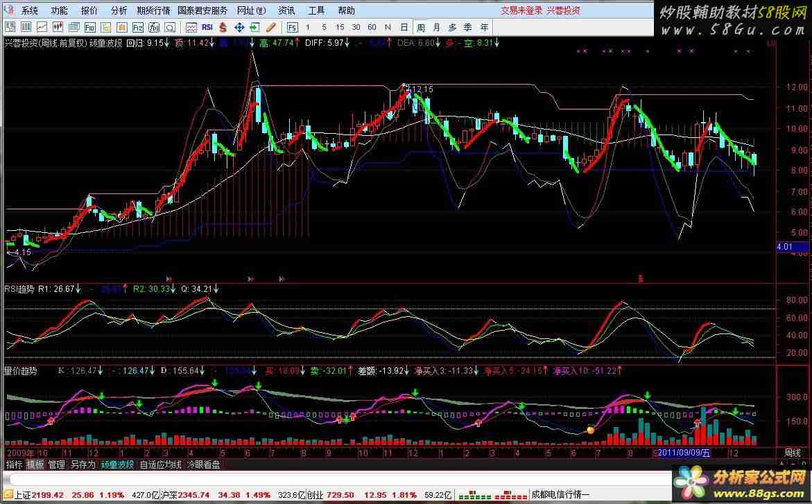812x504 pixels.
Task: Switch to 30-minute period
Action: pos(356,27)
